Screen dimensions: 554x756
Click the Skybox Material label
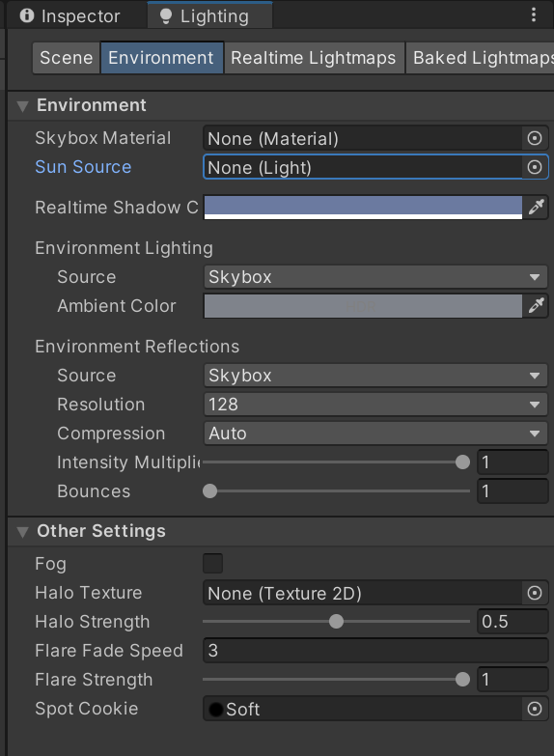coord(103,138)
